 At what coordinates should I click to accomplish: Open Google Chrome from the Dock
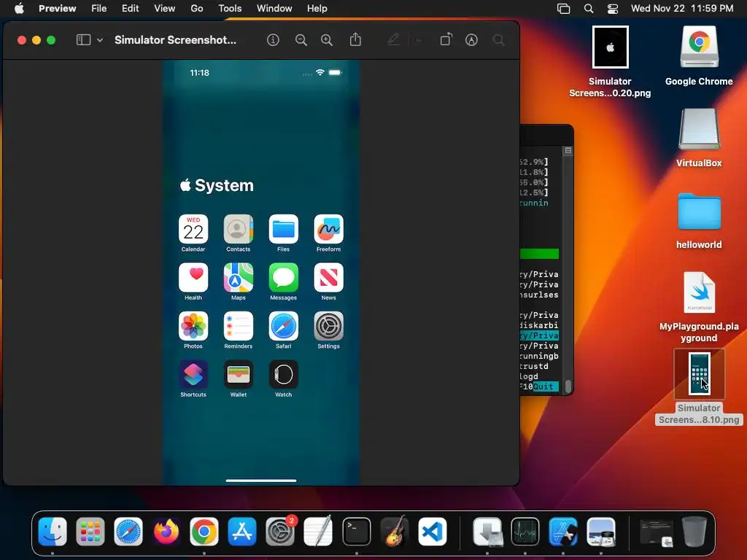pos(204,531)
